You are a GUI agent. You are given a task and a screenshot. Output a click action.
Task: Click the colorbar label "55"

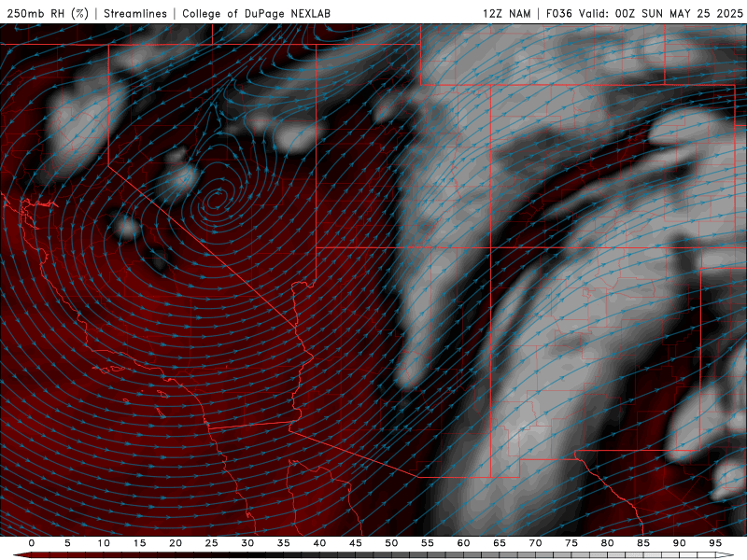428,543
